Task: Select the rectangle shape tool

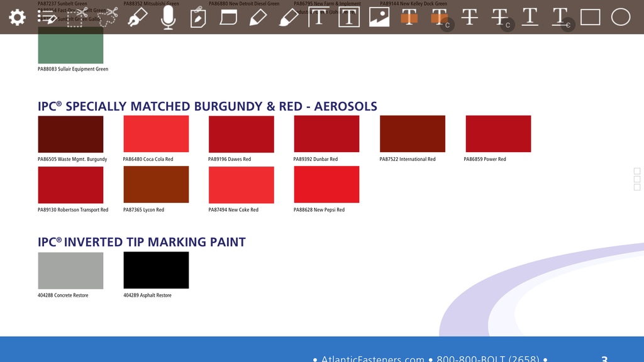Action: pos(590,18)
